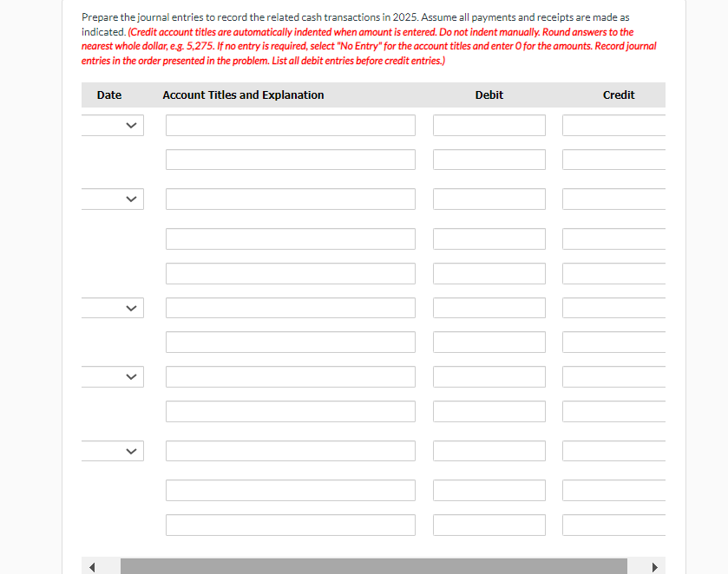Focus second entry's line 2 credit field

(613, 239)
